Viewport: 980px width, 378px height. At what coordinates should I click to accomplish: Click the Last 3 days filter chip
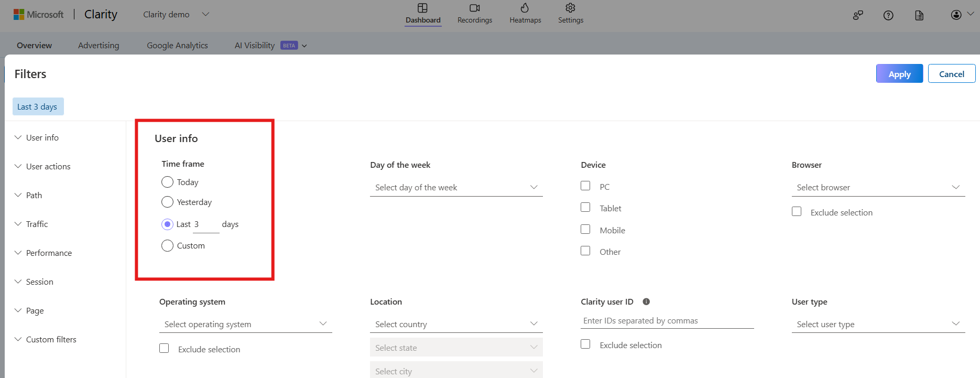point(38,106)
